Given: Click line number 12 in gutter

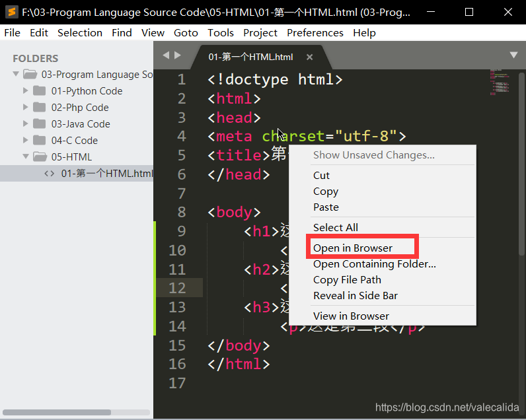Looking at the screenshot, I should [x=177, y=288].
